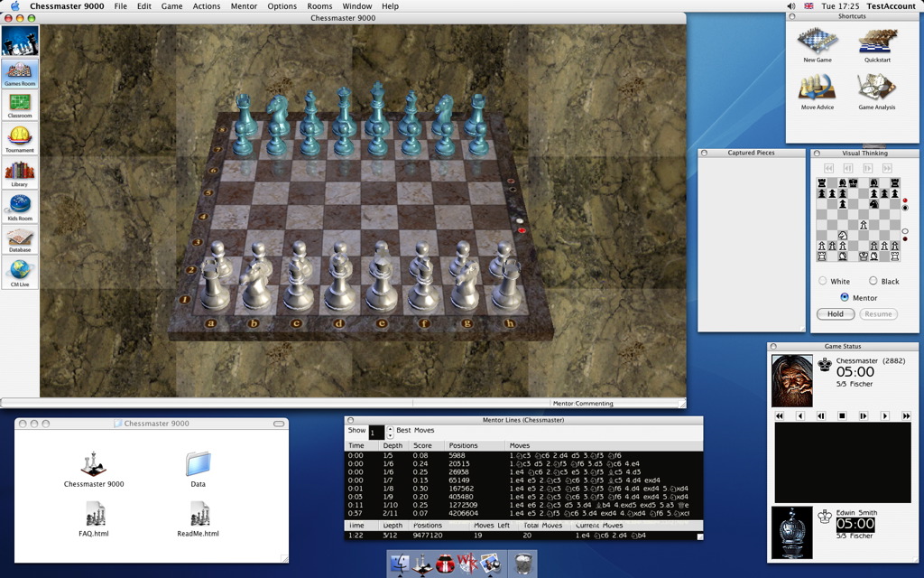The height and width of the screenshot is (578, 924).
Task: Click the Resume button in Visual Thinking
Action: coord(878,313)
